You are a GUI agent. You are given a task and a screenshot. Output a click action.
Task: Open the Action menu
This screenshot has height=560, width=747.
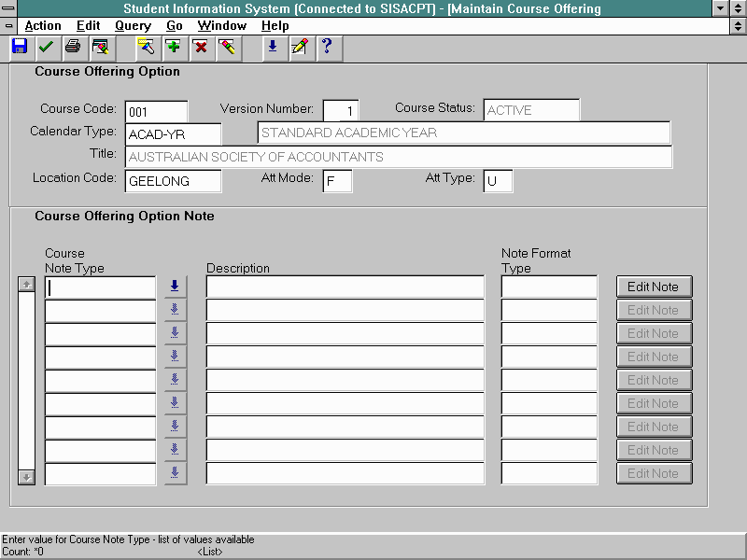coord(42,26)
